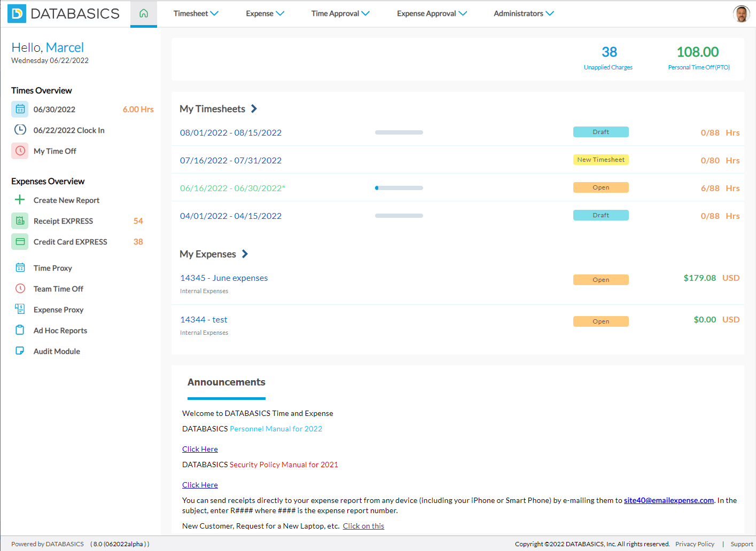This screenshot has width=756, height=551.
Task: Click the Receipt EXPRESS count 54
Action: click(138, 221)
